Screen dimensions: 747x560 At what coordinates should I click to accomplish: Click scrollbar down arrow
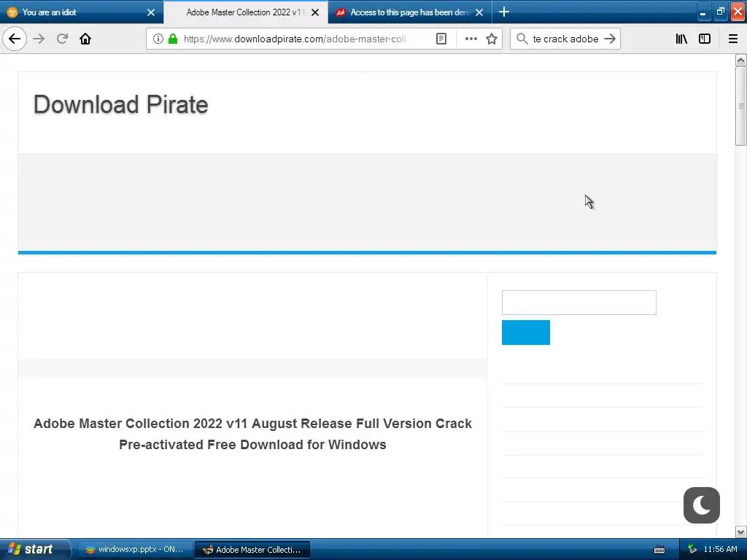741,532
